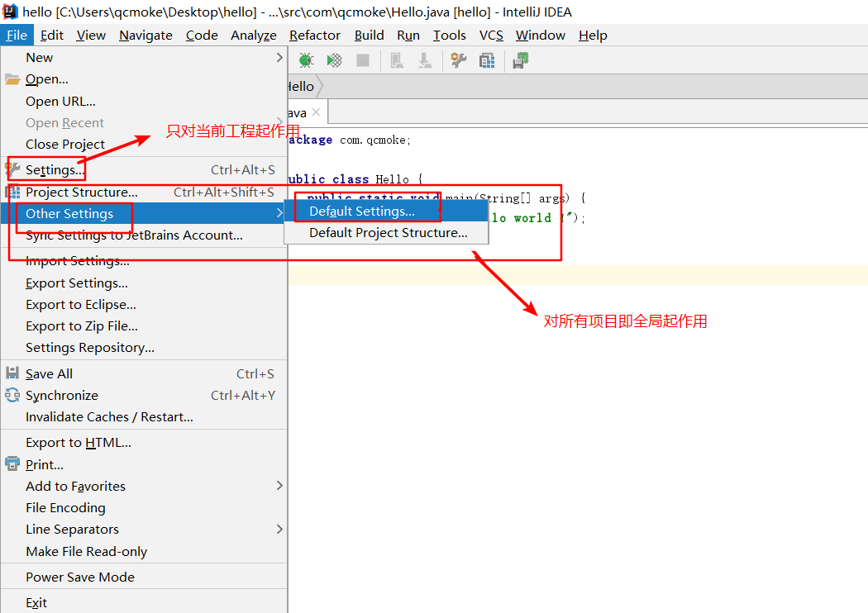Viewport: 868px width, 613px height.
Task: Open the Run menu
Action: point(408,36)
